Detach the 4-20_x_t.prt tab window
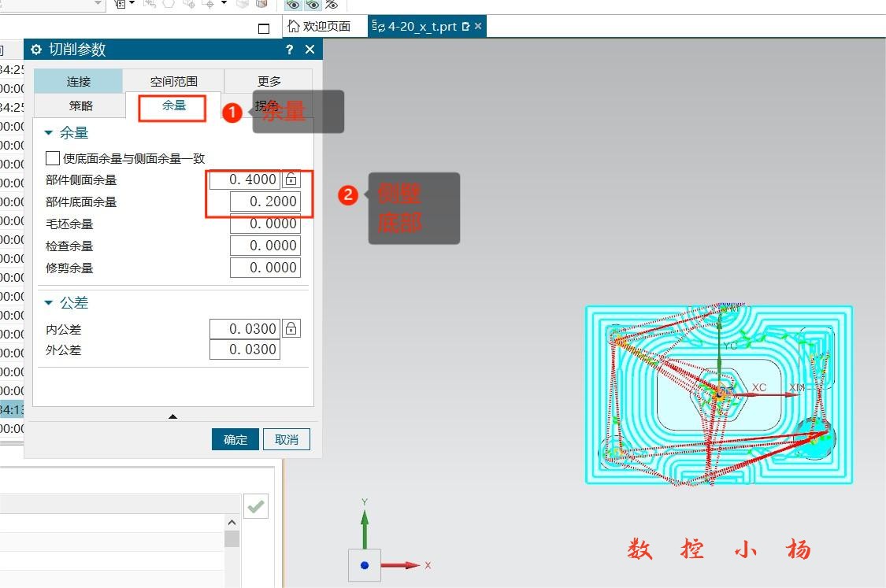This screenshot has height=588, width=886. [x=465, y=27]
